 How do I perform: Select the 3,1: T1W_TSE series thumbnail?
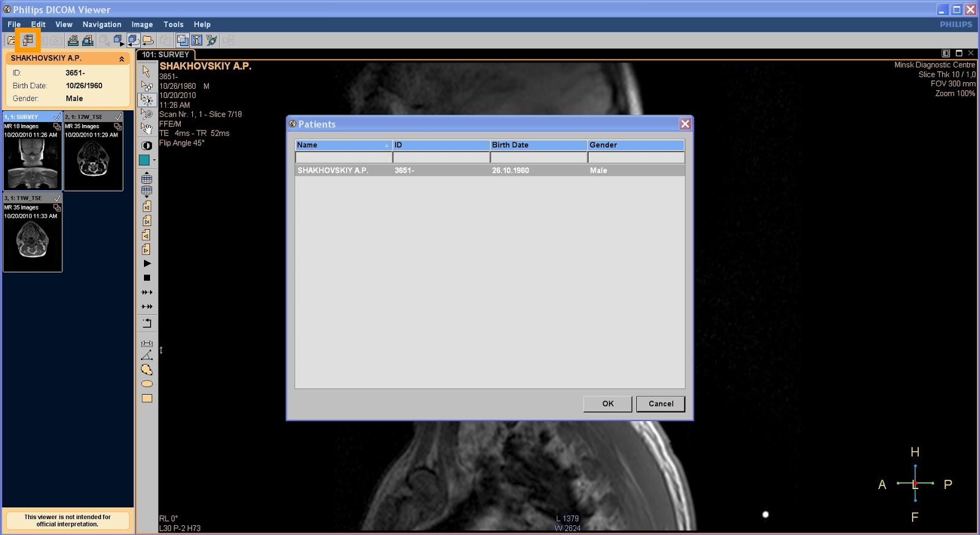tap(32, 232)
